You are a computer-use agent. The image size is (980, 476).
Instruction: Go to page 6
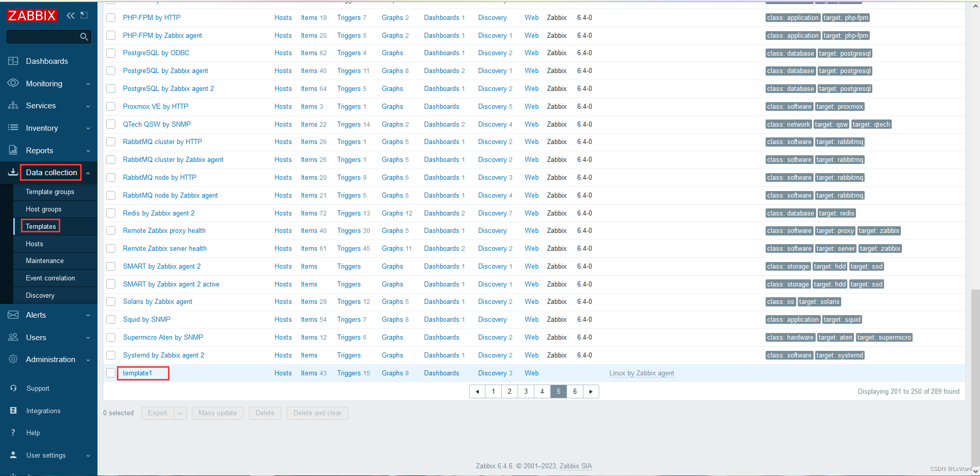pos(575,392)
